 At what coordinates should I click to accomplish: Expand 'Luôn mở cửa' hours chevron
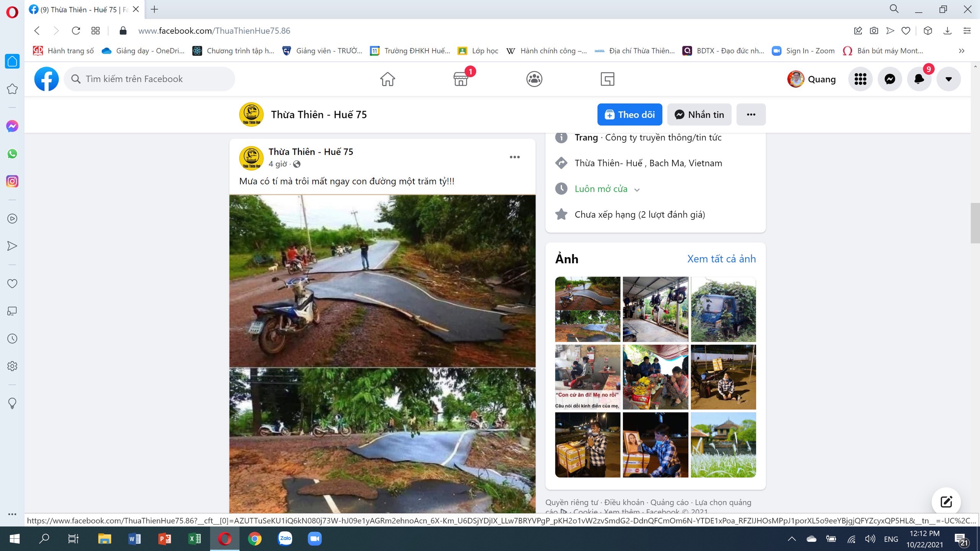coord(637,190)
